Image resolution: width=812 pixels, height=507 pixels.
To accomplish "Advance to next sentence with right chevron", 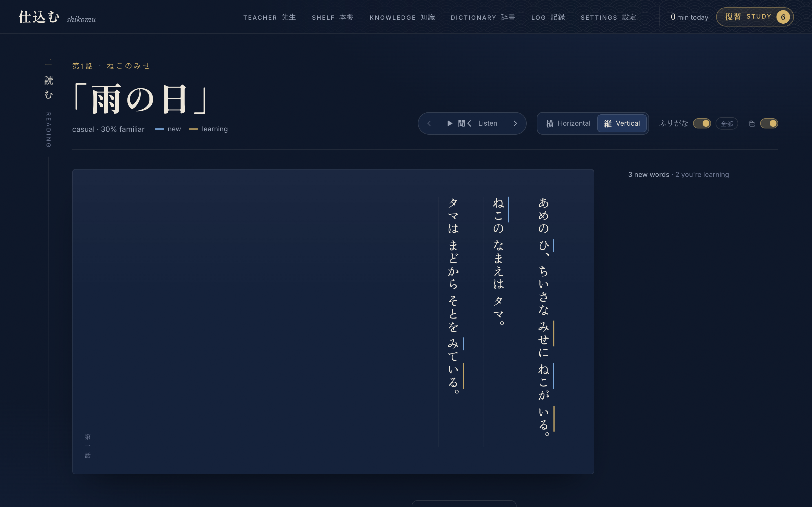I will 515,123.
